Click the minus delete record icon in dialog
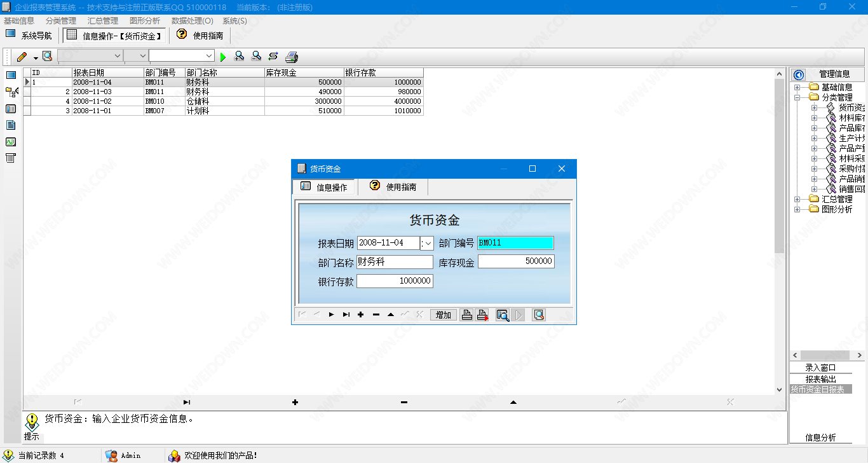 click(x=376, y=315)
